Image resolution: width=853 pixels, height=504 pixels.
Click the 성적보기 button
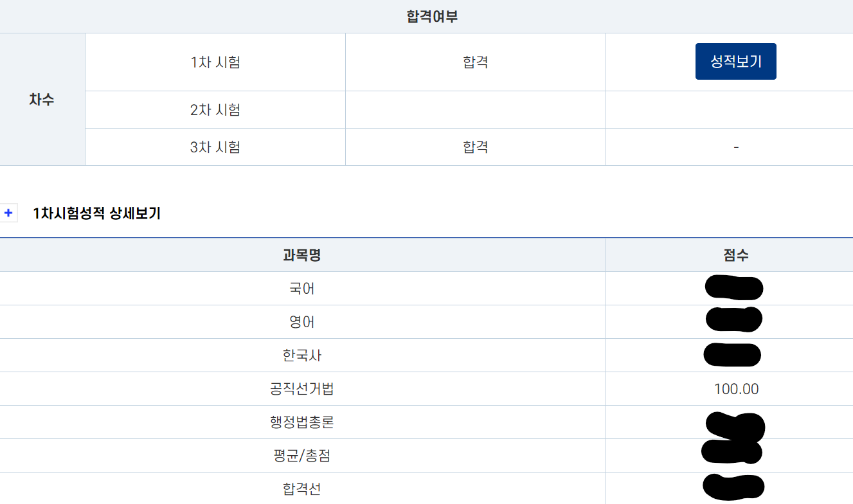[735, 62]
